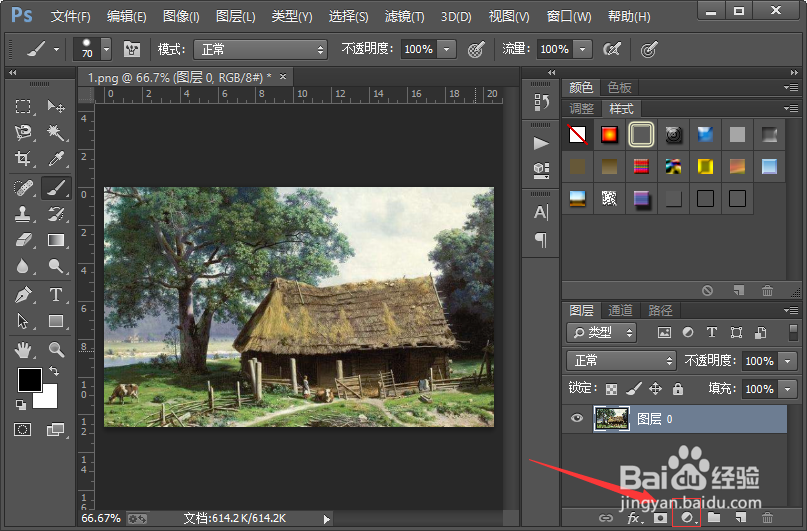The image size is (807, 531).
Task: Select the Rectangular Marquee tool
Action: 23,107
